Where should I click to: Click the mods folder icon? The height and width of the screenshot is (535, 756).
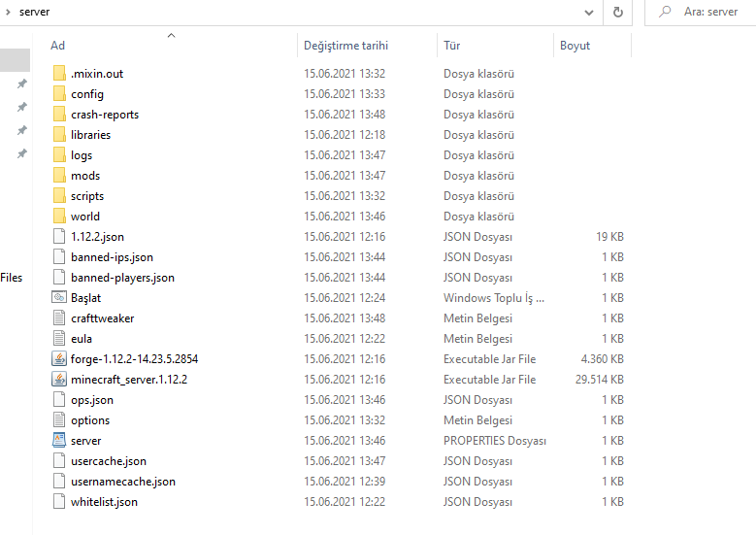point(59,175)
